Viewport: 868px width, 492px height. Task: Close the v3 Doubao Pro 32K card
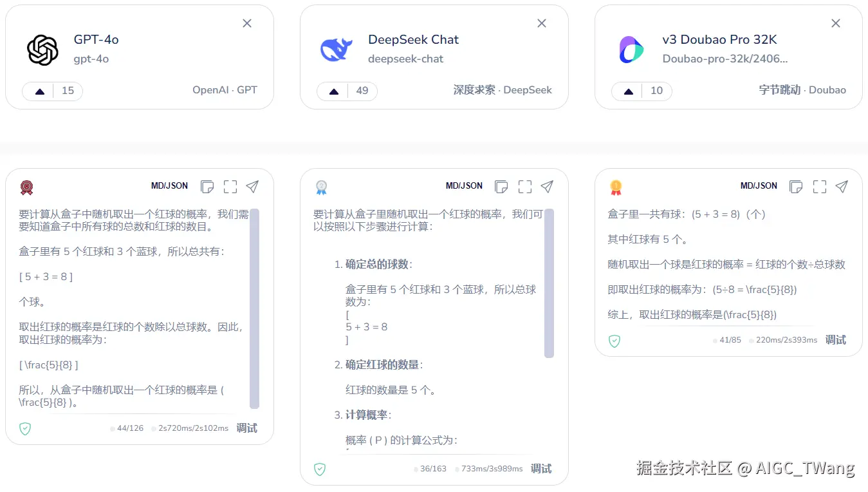coord(836,23)
